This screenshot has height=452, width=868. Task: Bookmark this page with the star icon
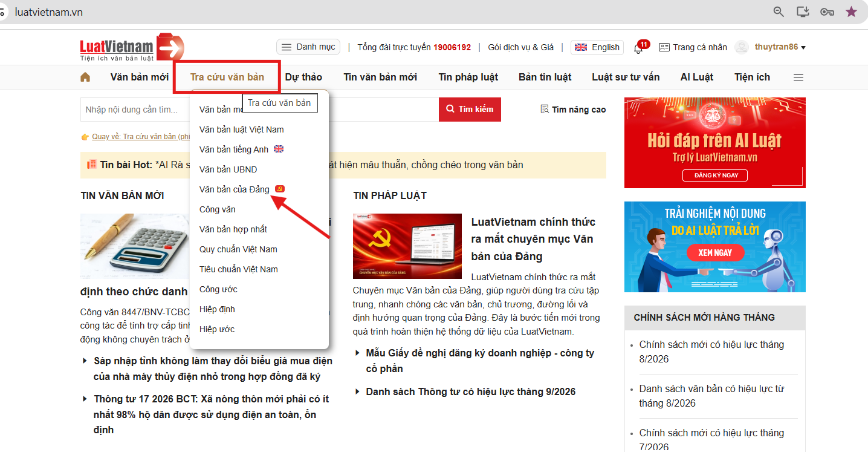[x=851, y=11]
